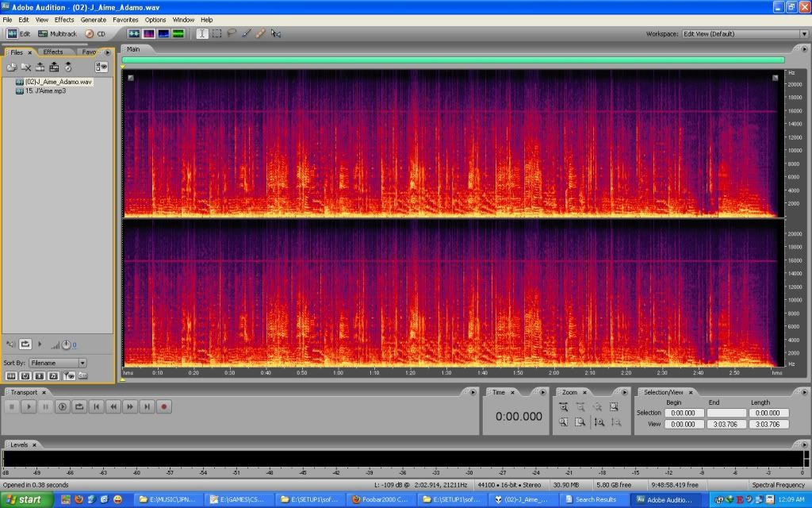This screenshot has width=812, height=508.
Task: Open the Selection/View panel options menu arrow
Action: coord(804,392)
